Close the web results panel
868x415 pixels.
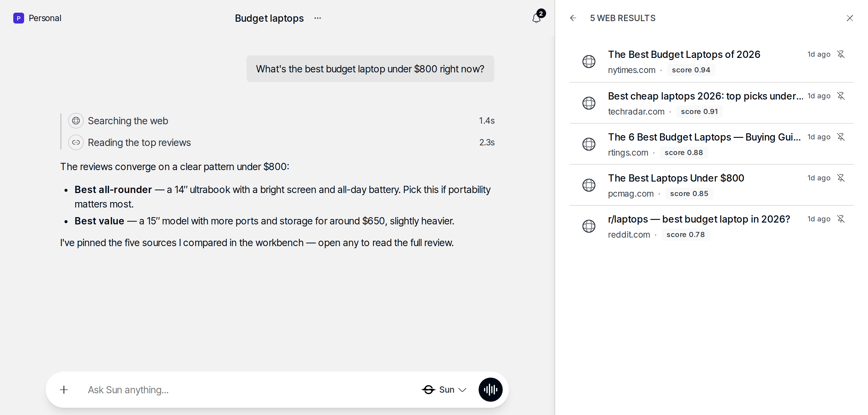click(x=850, y=18)
